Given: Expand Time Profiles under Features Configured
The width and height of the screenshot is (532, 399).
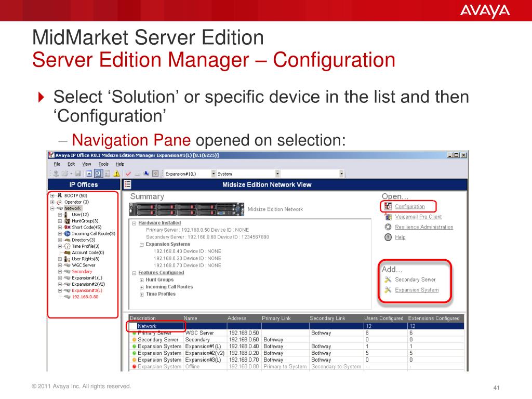Looking at the screenshot, I should 141,295.
